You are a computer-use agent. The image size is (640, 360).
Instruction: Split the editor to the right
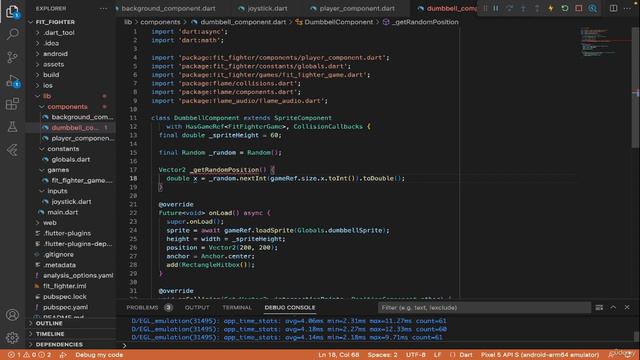613,8
